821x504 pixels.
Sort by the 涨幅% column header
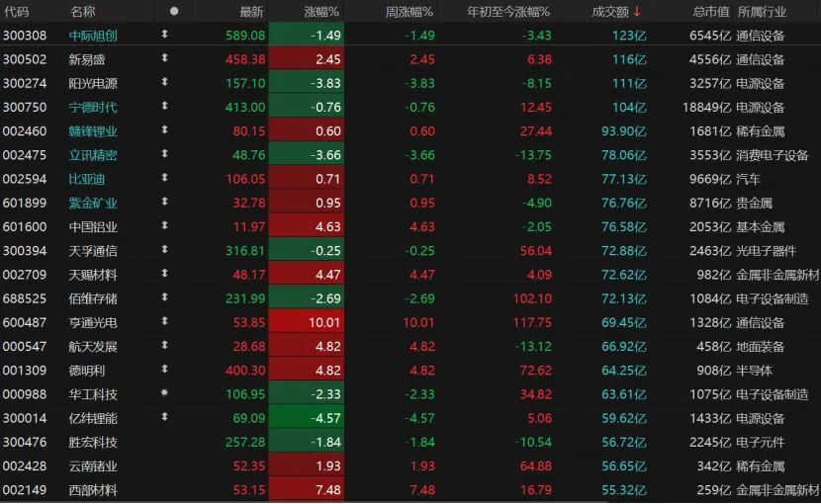(x=320, y=12)
